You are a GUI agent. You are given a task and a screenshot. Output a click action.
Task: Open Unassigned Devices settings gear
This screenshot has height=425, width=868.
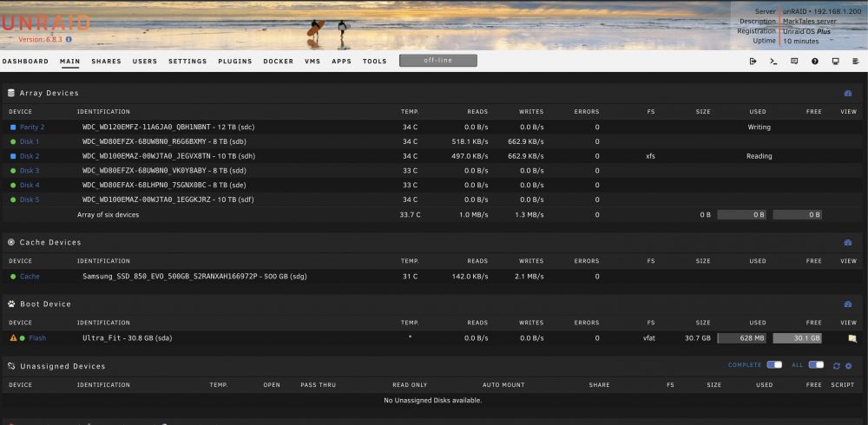(x=848, y=366)
